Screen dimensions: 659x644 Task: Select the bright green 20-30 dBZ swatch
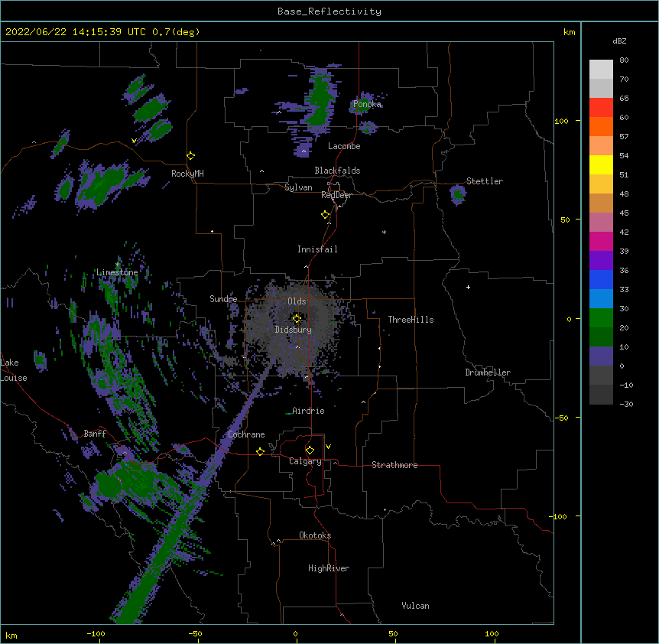click(601, 318)
